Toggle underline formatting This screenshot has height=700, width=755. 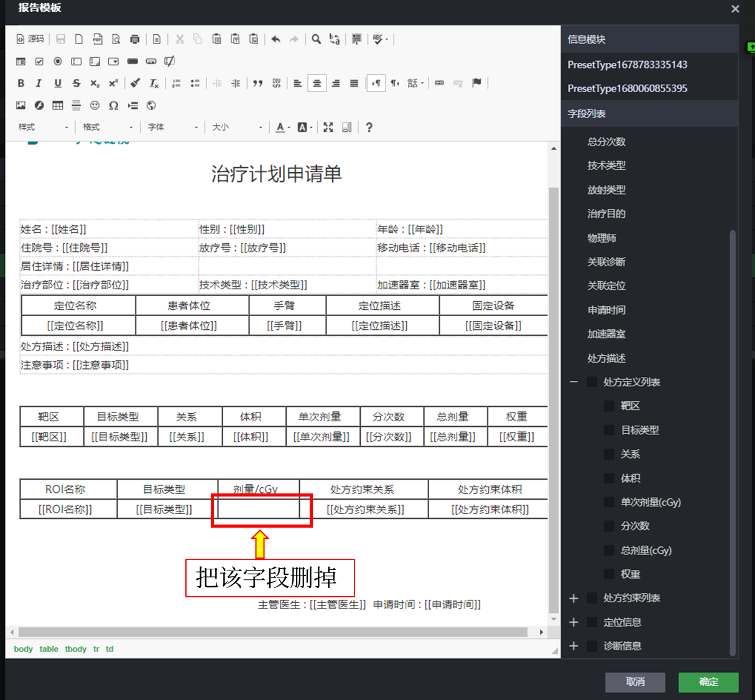pos(58,83)
